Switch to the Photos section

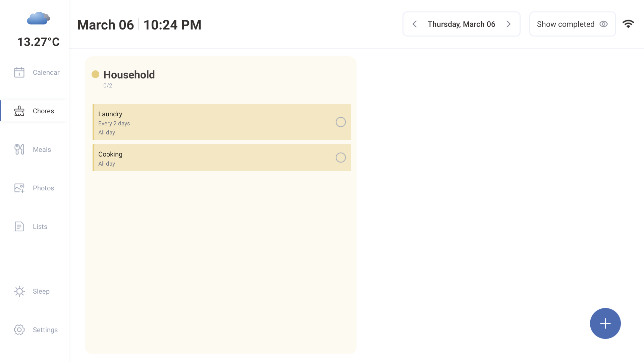43,188
